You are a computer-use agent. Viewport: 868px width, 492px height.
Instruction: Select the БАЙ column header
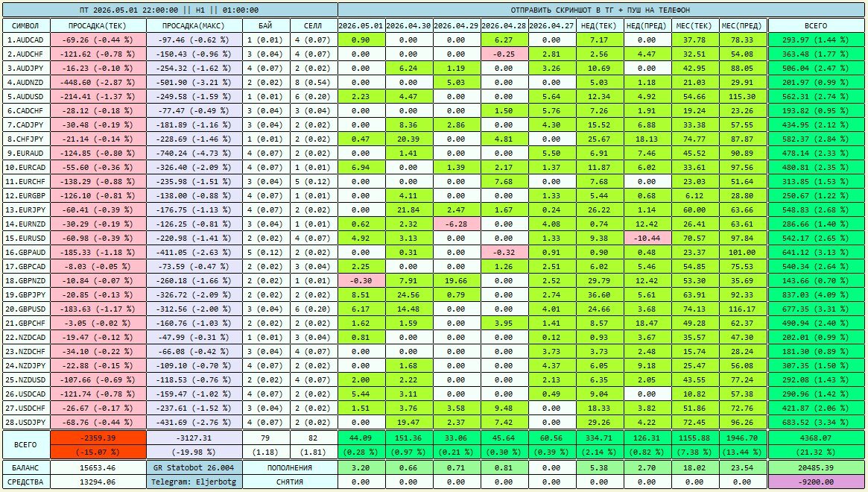[x=266, y=25]
